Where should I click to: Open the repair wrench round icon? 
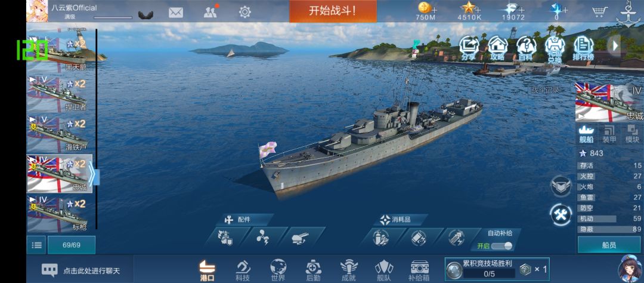[x=561, y=215]
